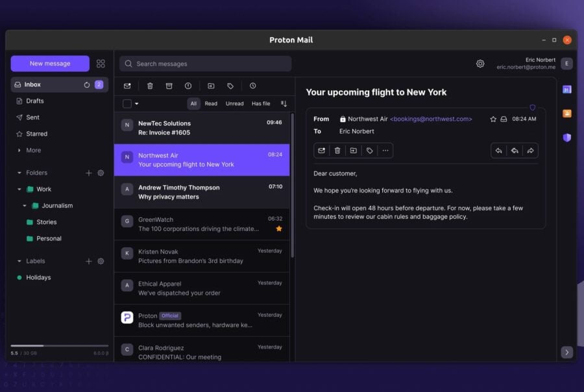The image size is (584, 392).
Task: Open the calendar icon in right sidebar
Action: [567, 90]
